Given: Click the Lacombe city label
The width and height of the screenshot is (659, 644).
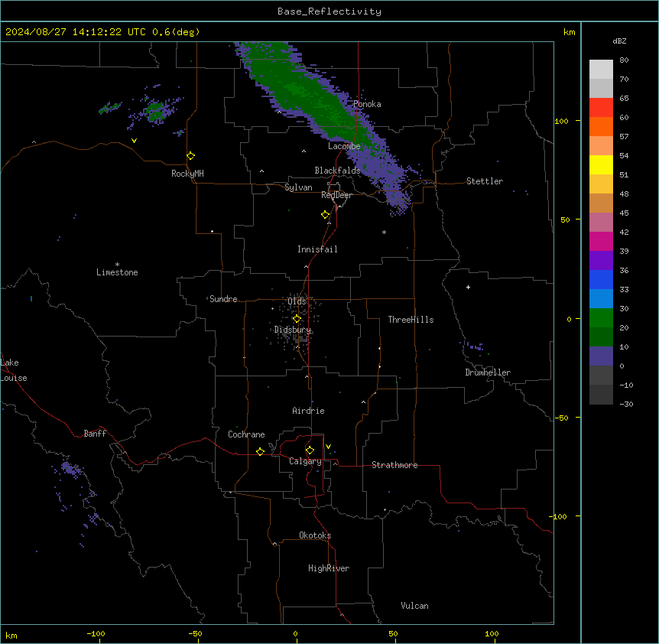Looking at the screenshot, I should tap(344, 146).
